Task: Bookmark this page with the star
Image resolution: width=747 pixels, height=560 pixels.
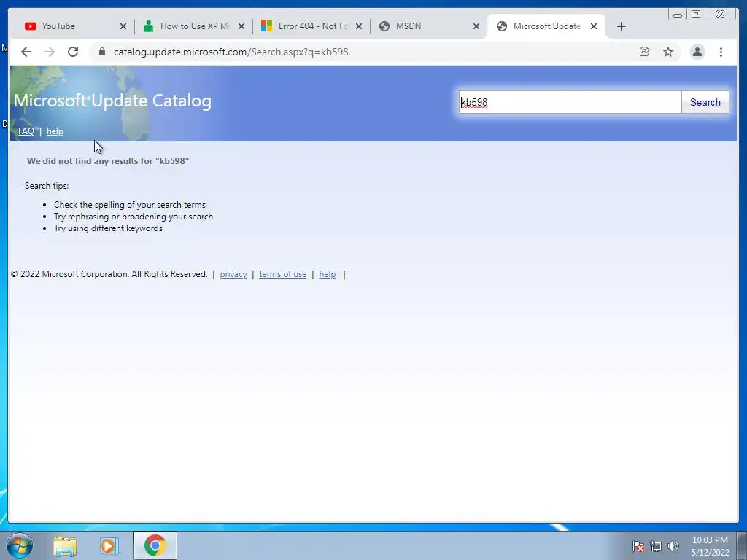Action: (668, 52)
